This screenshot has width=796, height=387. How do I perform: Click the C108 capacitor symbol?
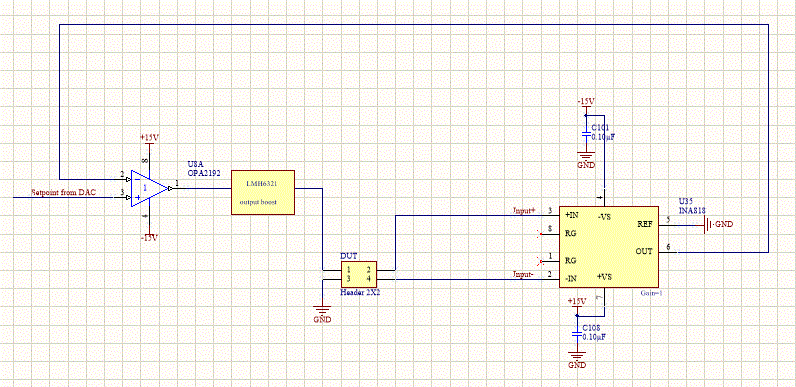coord(576,336)
